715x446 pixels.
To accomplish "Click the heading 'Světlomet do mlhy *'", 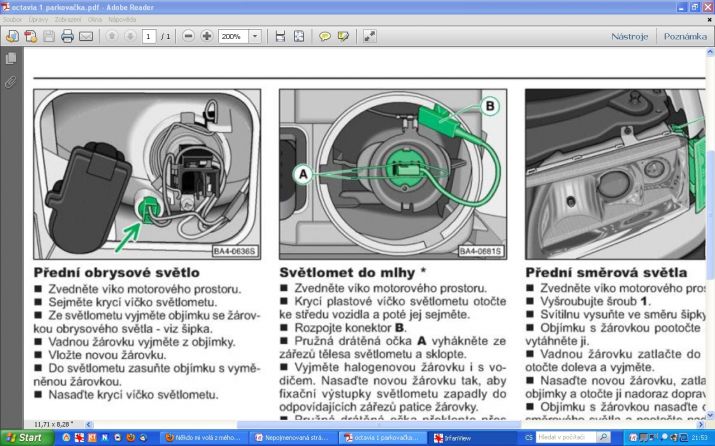I will (352, 273).
